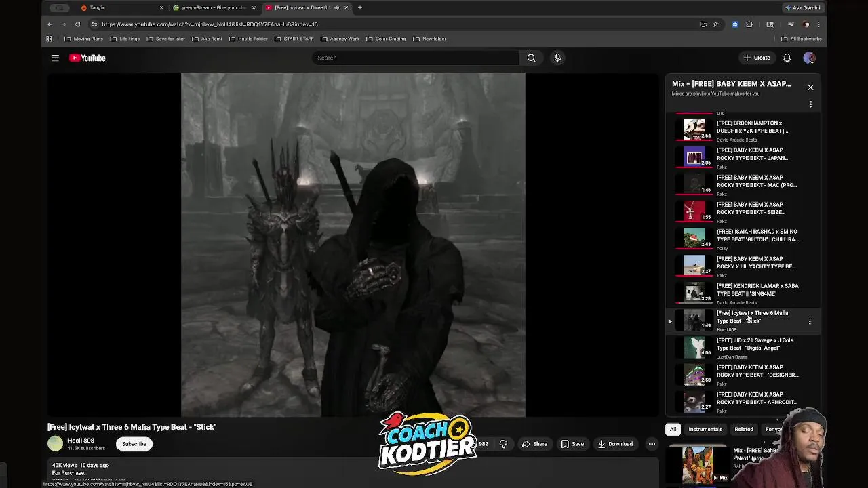This screenshot has height=488, width=868.
Task: Switch to the Tangia tab
Action: coord(122,7)
